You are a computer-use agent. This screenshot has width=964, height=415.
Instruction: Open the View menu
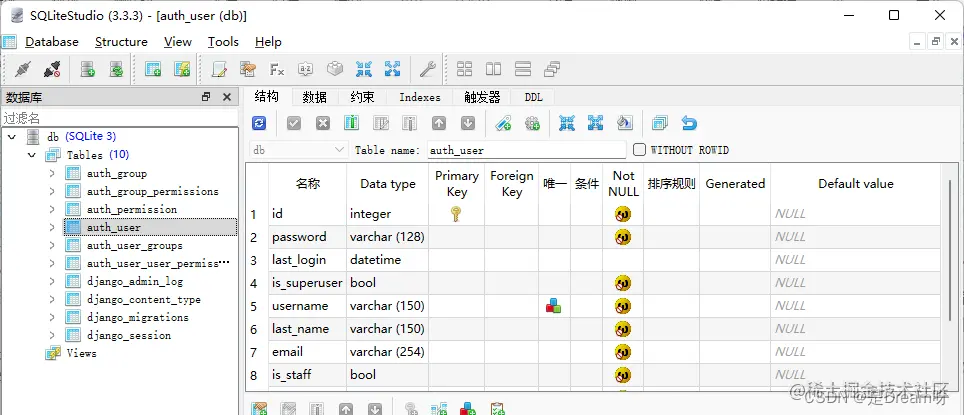click(178, 42)
